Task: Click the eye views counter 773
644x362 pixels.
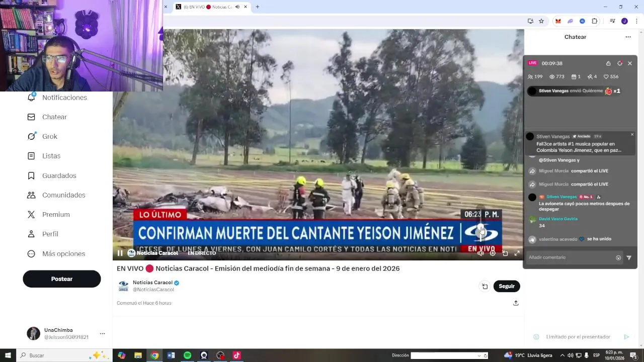Action: pos(557,77)
